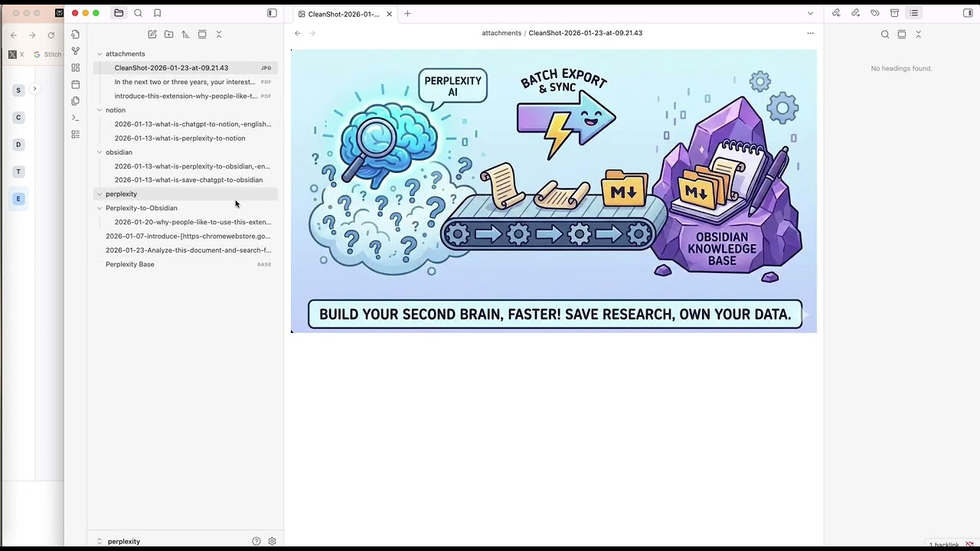The image size is (980, 551).
Task: Show tags tab in right sidebar
Action: point(875,13)
